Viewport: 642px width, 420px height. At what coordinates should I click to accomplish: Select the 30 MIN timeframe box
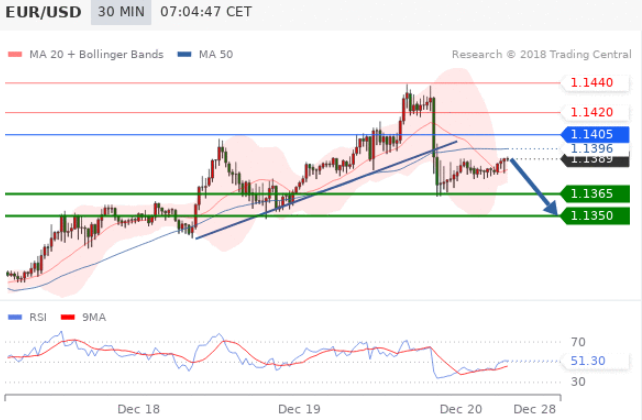click(x=119, y=14)
